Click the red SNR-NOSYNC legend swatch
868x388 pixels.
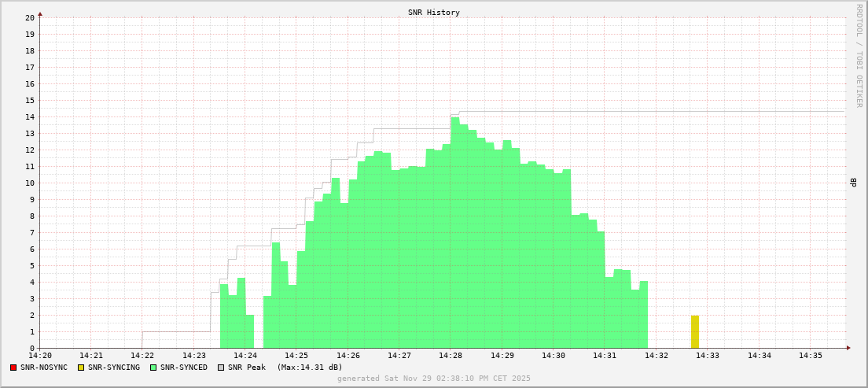click(x=13, y=368)
